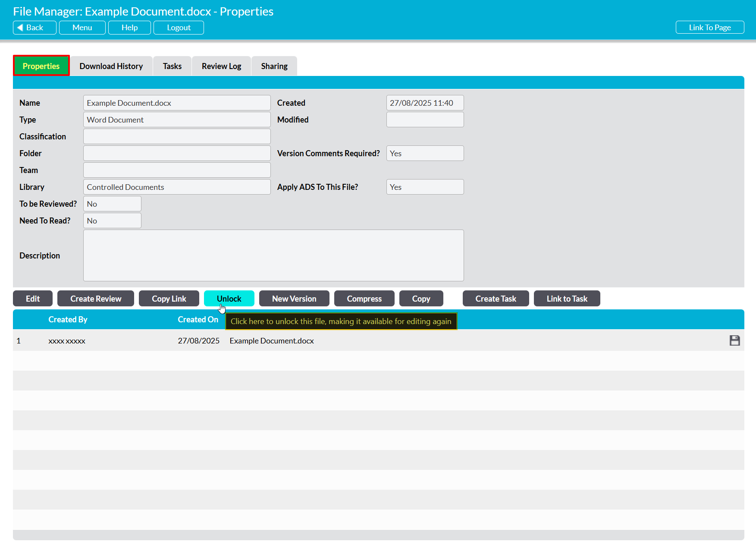Log out with the Logout button
This screenshot has width=756, height=548.
pyautogui.click(x=179, y=28)
